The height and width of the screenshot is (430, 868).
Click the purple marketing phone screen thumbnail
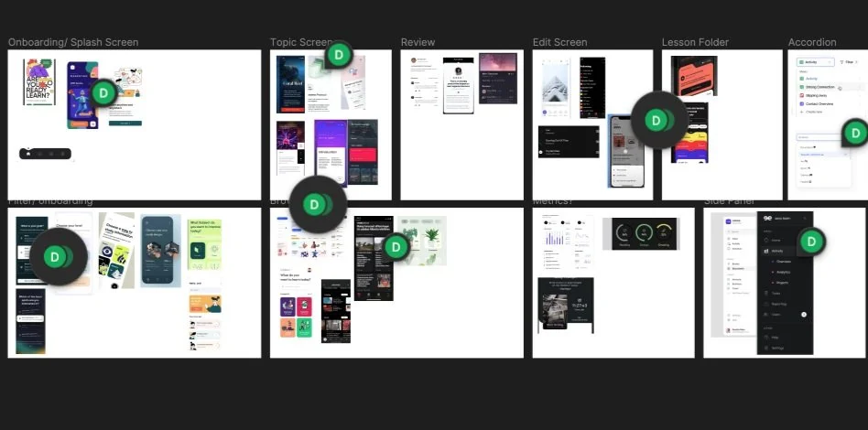[82, 95]
